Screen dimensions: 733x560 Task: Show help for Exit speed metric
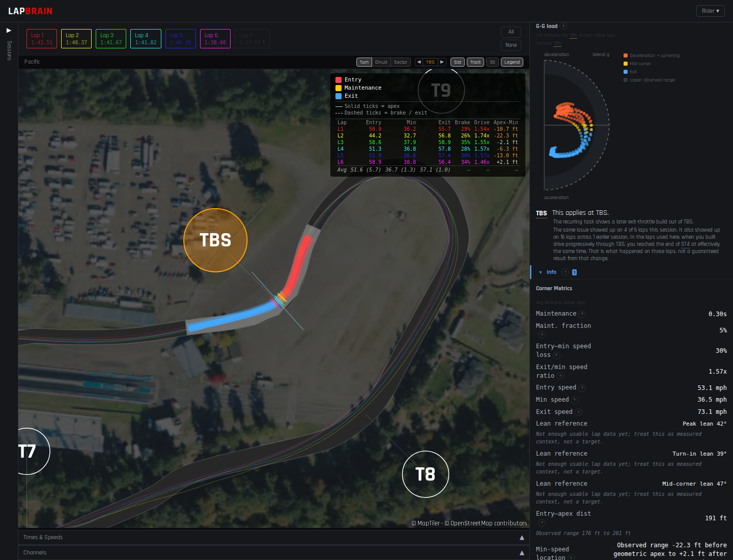coord(579,412)
